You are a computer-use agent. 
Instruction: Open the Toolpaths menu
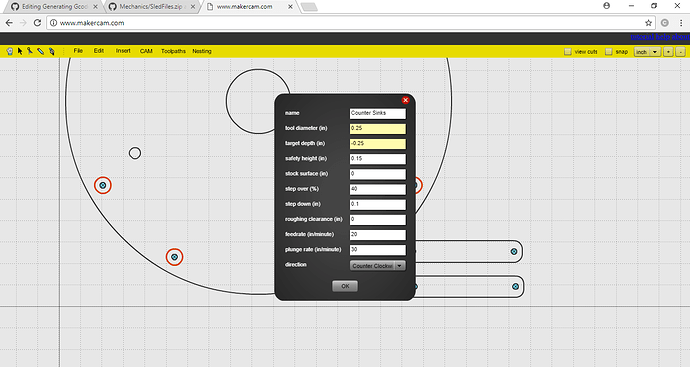pos(173,51)
